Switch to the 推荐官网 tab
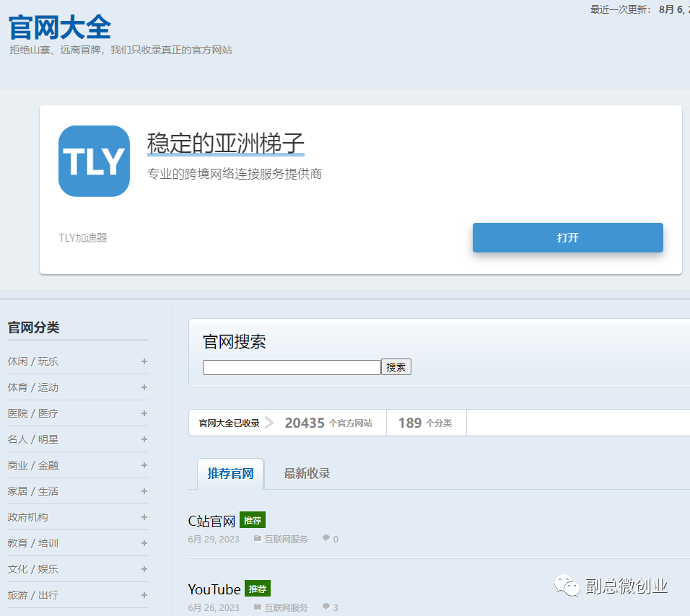This screenshot has height=616, width=690. coord(230,474)
